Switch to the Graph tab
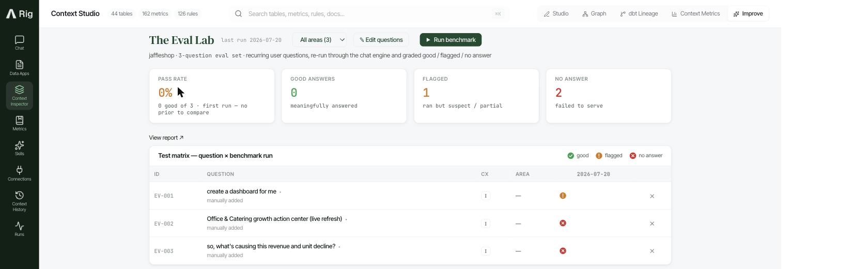 tap(594, 13)
